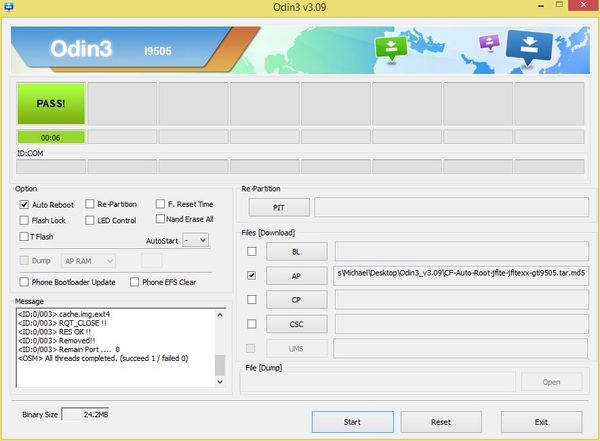Maximize the Odin3 window
The width and height of the screenshot is (600, 441).
[x=559, y=5]
